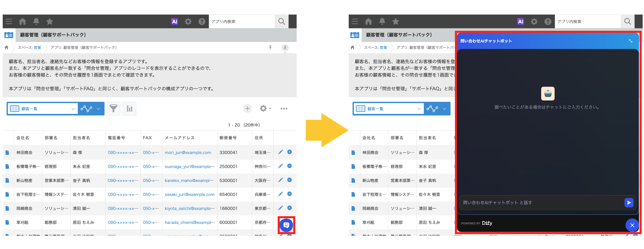
Task: Click the robot avatar in the chatbot panel
Action: pyautogui.click(x=548, y=94)
